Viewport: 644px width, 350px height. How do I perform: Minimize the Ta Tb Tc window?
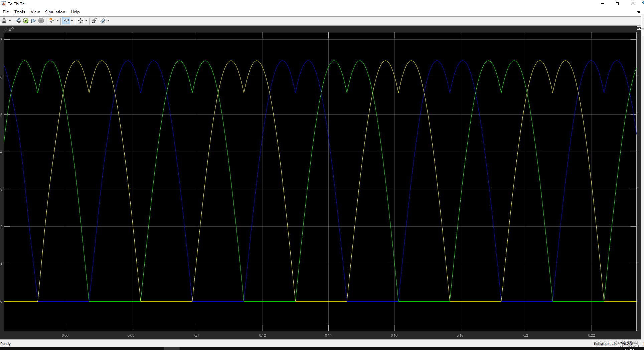coord(603,4)
